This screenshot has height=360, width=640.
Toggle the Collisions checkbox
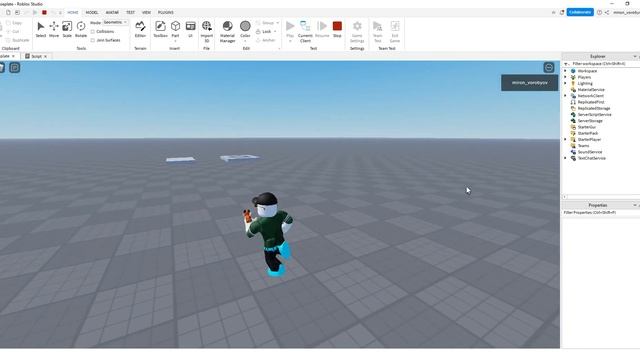(93, 31)
